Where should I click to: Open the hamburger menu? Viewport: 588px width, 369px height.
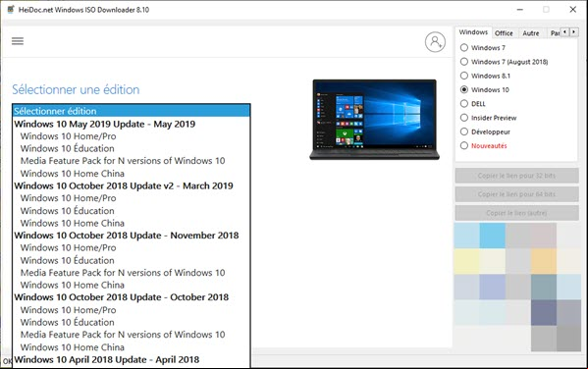pyautogui.click(x=18, y=41)
